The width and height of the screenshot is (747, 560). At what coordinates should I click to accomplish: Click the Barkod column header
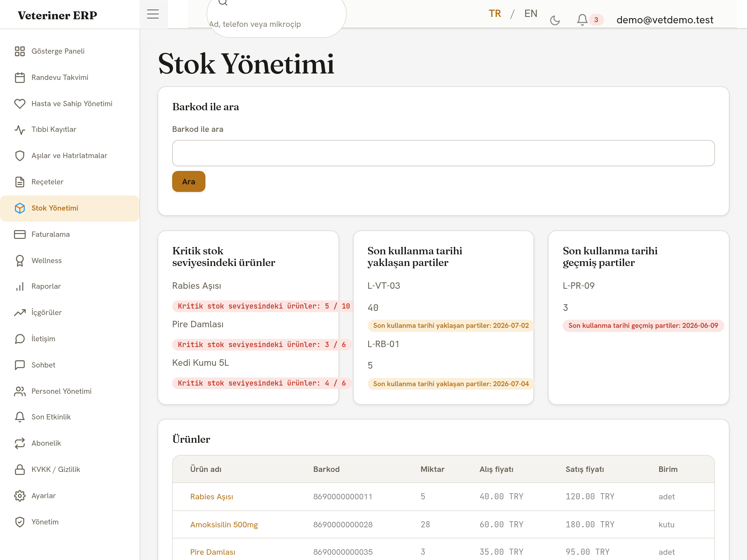click(326, 469)
